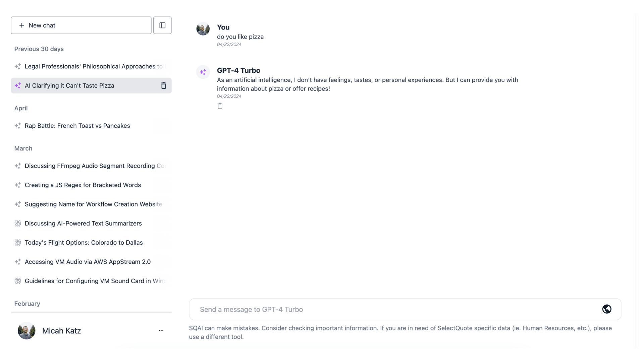Image resolution: width=644 pixels, height=362 pixels.
Task: Click the user avatar beside You
Action: [203, 29]
